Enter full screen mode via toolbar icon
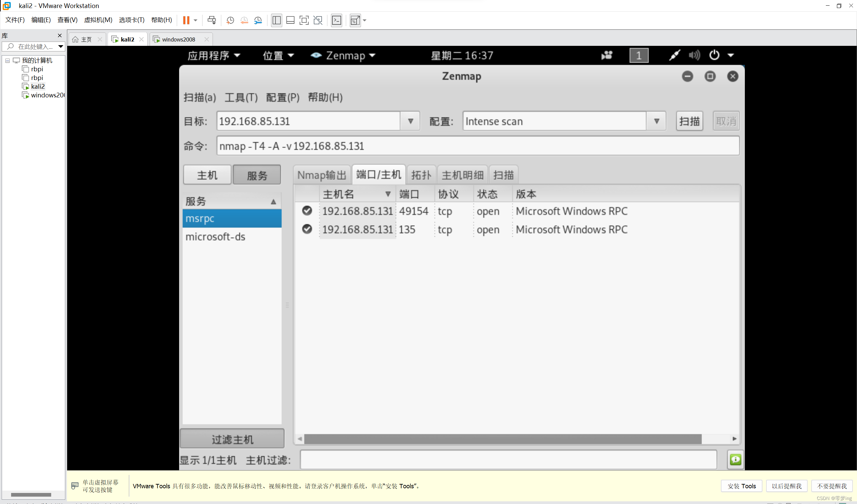The height and width of the screenshot is (504, 857). 304,20
